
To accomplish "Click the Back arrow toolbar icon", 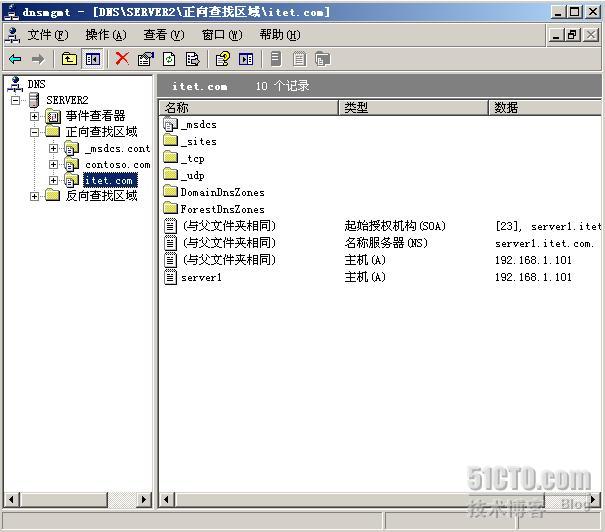I will (x=15, y=59).
